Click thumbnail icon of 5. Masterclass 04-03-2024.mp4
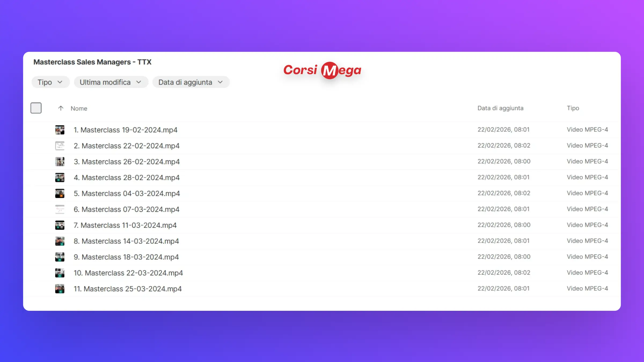The height and width of the screenshot is (362, 644). (60, 193)
